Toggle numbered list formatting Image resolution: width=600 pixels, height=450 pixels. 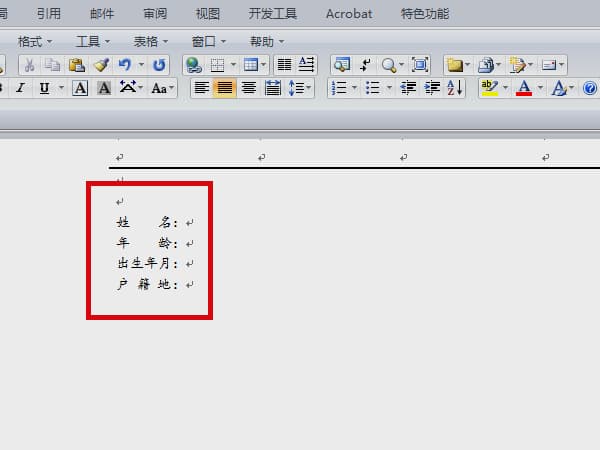point(339,88)
